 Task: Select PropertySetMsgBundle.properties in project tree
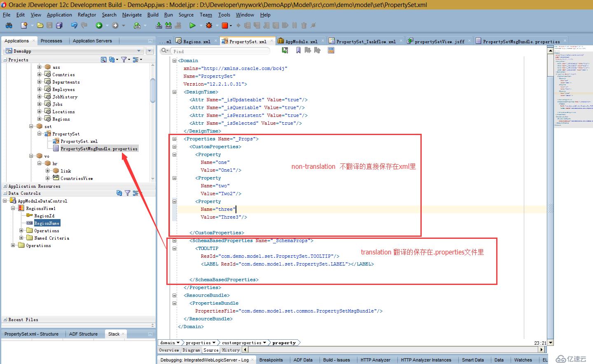[99, 149]
